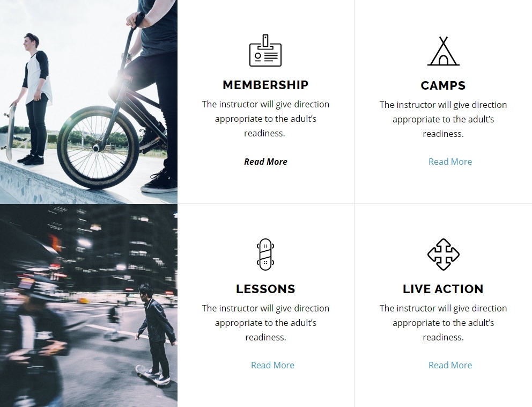The width and height of the screenshot is (532, 407).
Task: Click the skateboard icon above Lessons
Action: 265,254
